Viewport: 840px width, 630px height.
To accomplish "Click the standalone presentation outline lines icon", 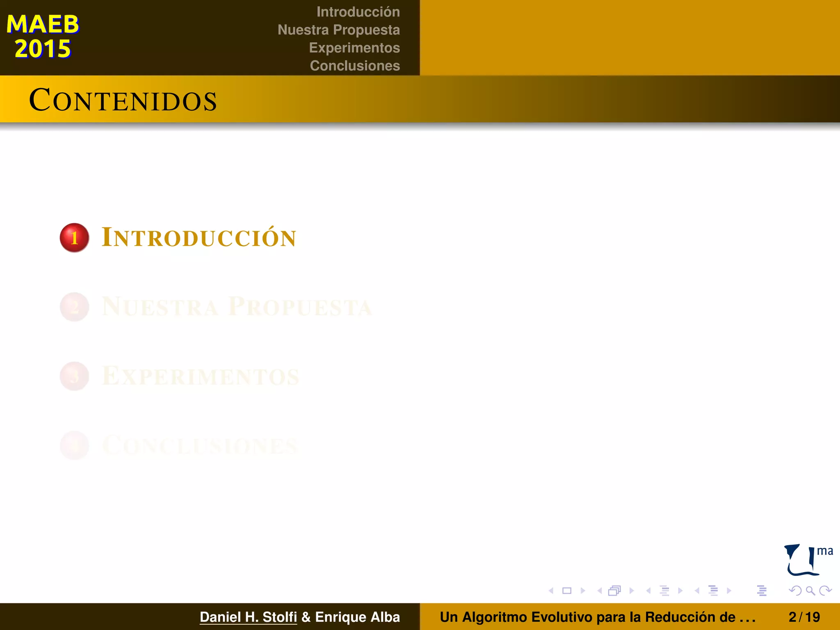I will pos(762,591).
